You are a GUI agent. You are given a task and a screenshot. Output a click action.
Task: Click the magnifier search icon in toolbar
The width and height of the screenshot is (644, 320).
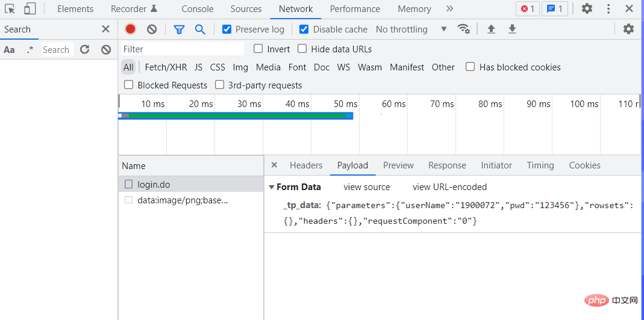pos(200,29)
